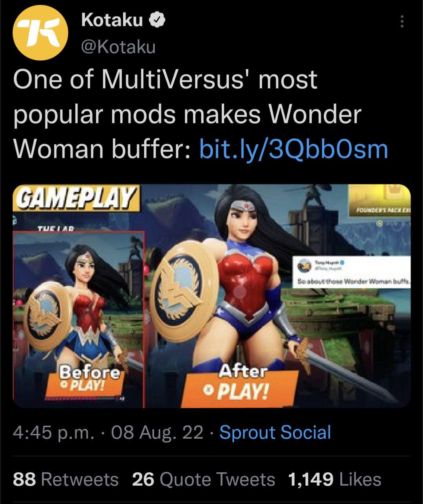Click the GAMEPLAY banner in the image
This screenshot has width=423, height=504.
point(76,199)
